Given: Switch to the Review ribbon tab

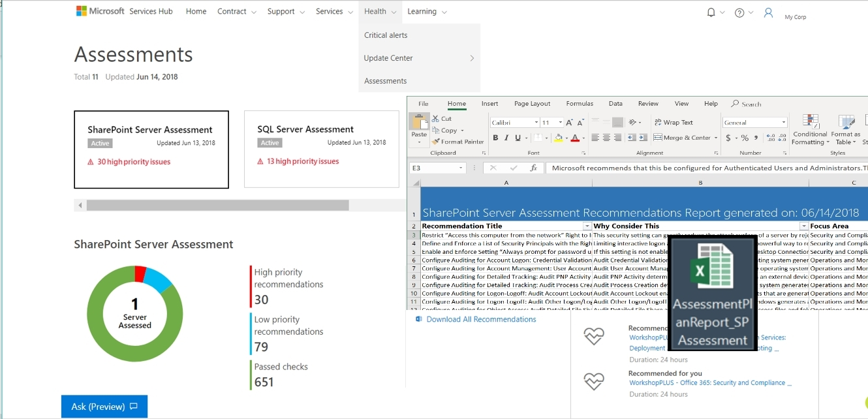Looking at the screenshot, I should [x=648, y=103].
